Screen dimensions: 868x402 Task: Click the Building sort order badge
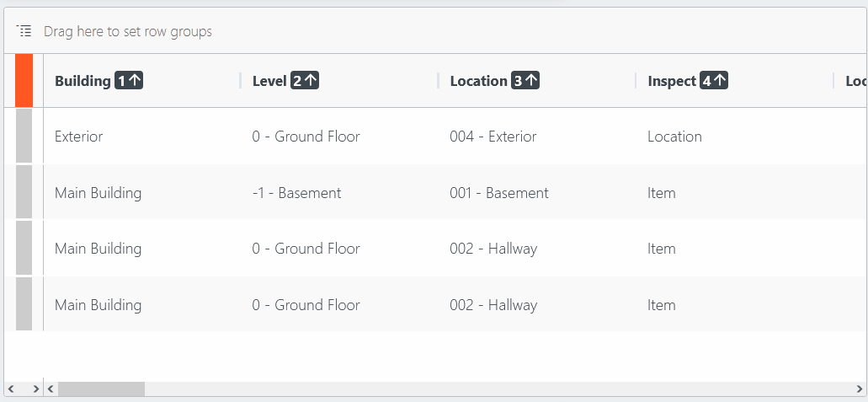click(129, 81)
